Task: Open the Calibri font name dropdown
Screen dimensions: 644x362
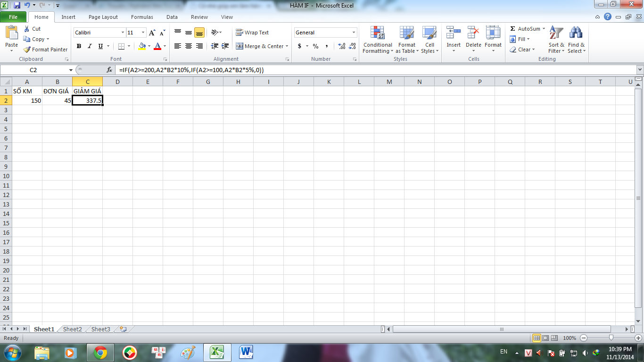Action: click(123, 33)
